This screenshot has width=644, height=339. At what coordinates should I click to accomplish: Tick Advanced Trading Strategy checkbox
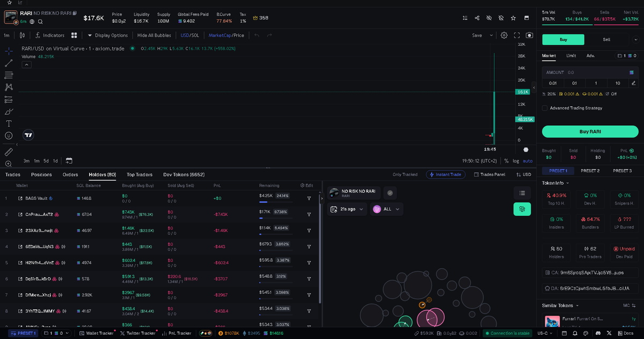click(545, 108)
